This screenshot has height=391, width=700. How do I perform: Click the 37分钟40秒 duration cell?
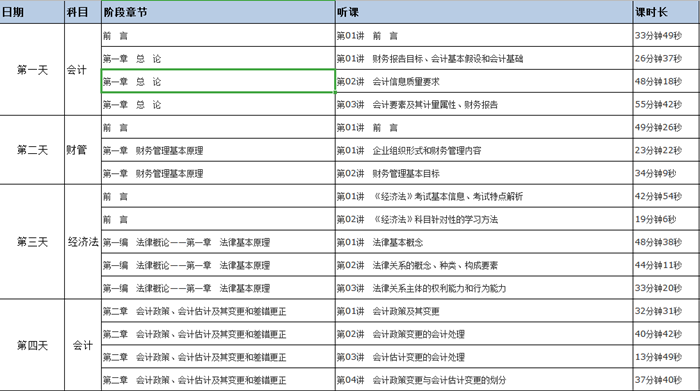pyautogui.click(x=667, y=380)
